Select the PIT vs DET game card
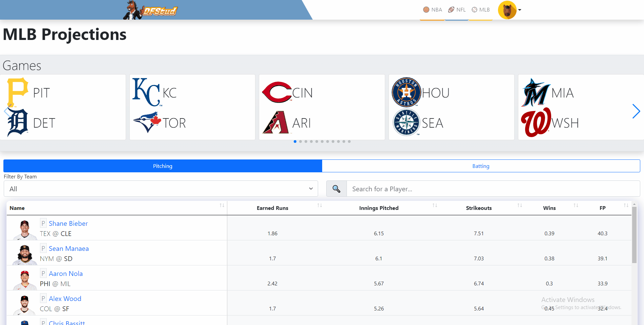The height and width of the screenshot is (325, 644). [x=63, y=107]
